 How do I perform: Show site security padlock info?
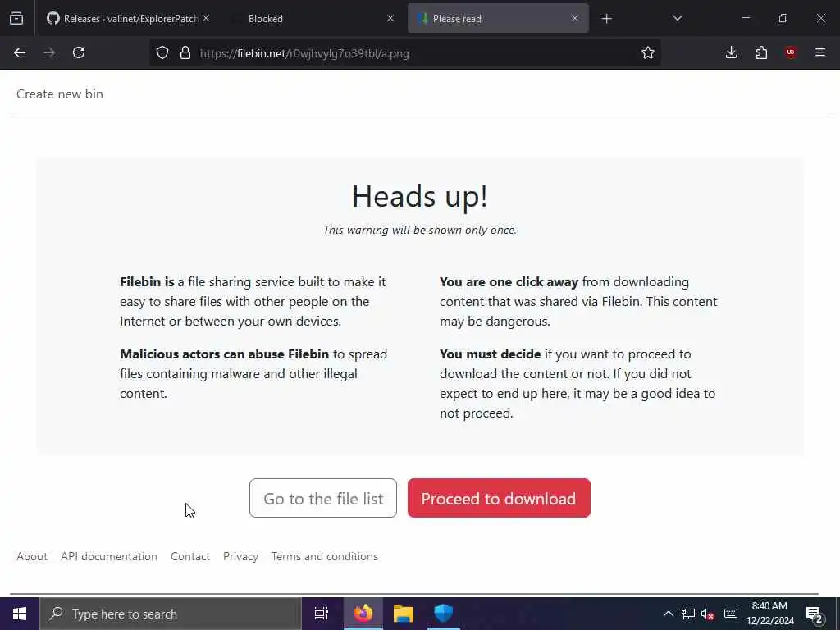click(185, 52)
